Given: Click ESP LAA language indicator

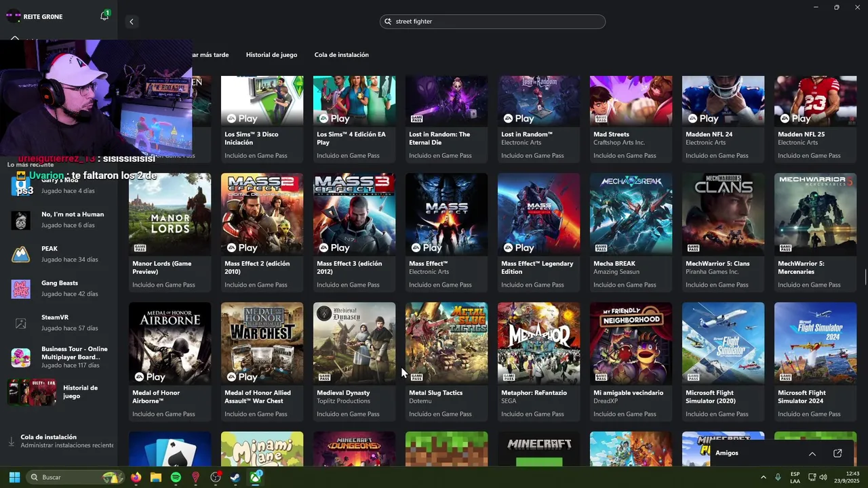Looking at the screenshot, I should coord(795,477).
